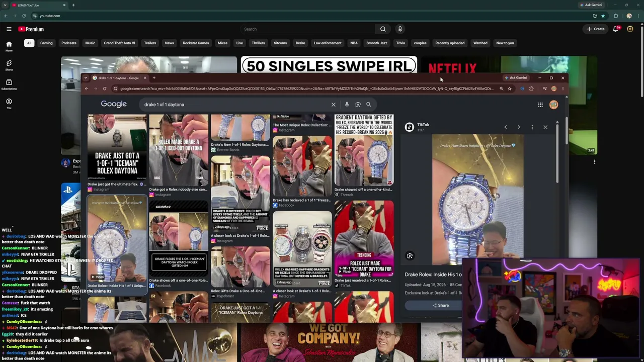Select the All filter chip

pos(29,43)
